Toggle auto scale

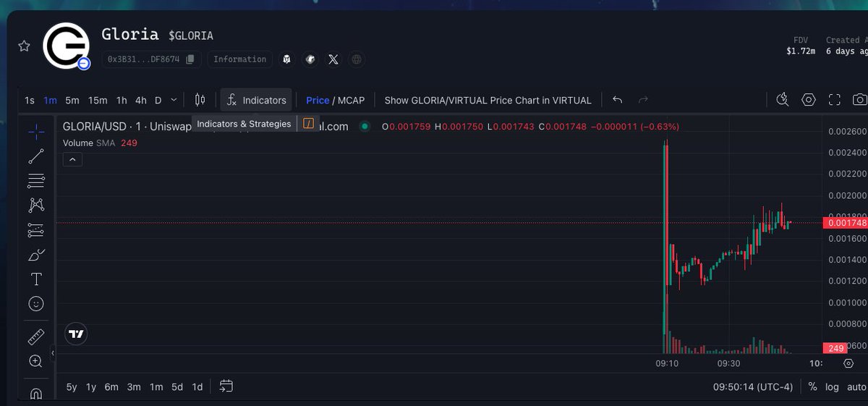[856, 387]
